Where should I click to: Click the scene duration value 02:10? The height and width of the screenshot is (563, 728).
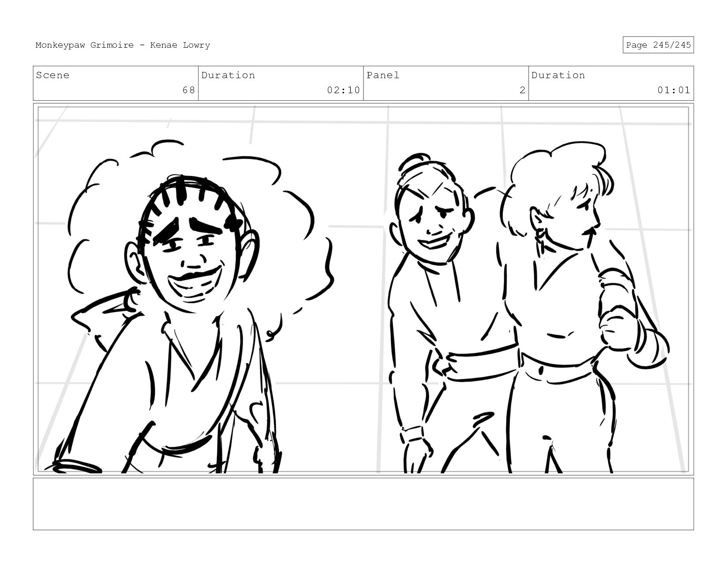tap(343, 90)
